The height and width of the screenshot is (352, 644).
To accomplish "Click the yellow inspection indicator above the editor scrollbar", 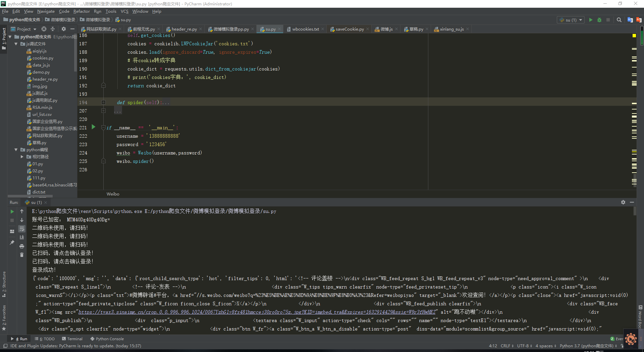I will (634, 35).
